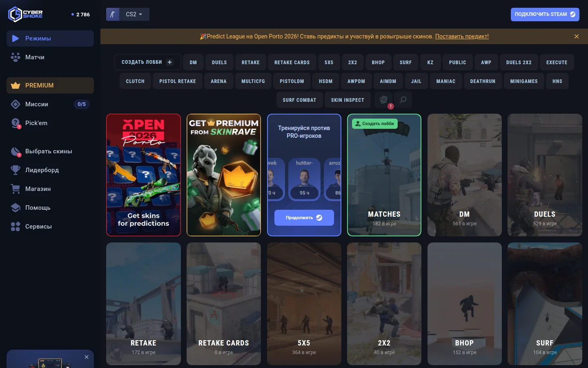Click the search magnifier icon
The image size is (588, 368).
(x=403, y=100)
